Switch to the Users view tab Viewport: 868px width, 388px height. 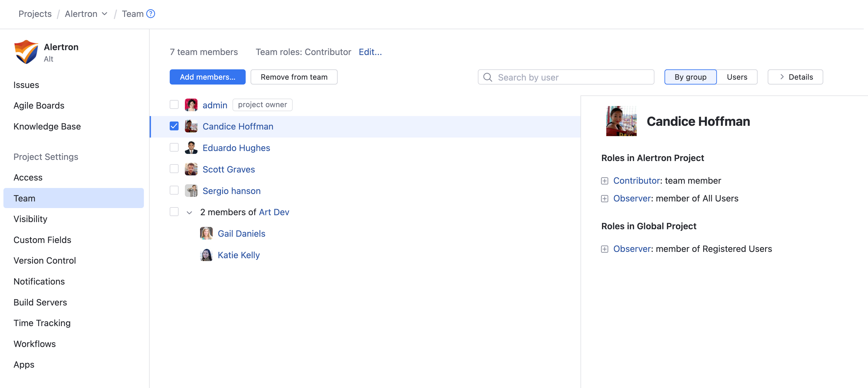click(x=737, y=77)
